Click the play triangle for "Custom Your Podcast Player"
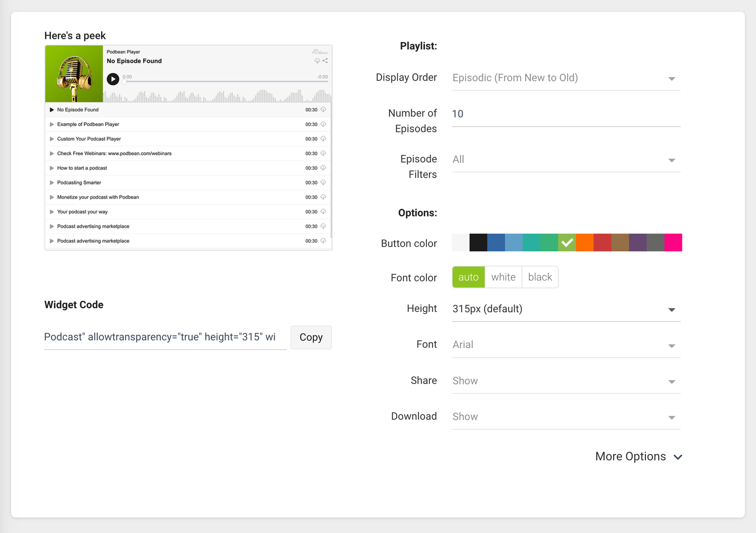 [x=52, y=139]
